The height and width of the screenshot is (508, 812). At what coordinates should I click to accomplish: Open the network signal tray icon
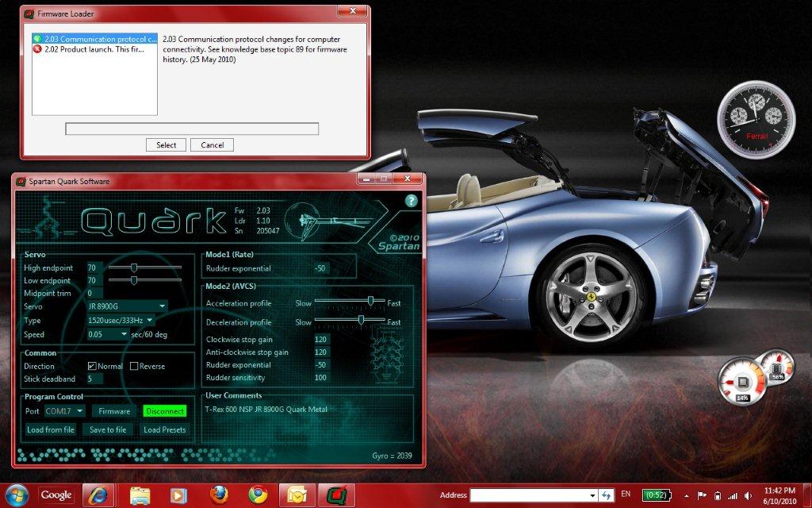pyautogui.click(x=733, y=495)
